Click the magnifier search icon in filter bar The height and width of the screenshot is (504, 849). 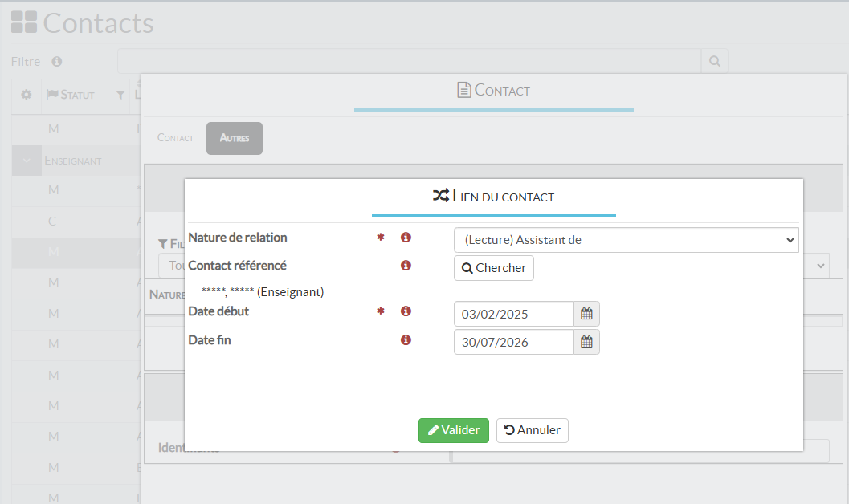(x=714, y=61)
